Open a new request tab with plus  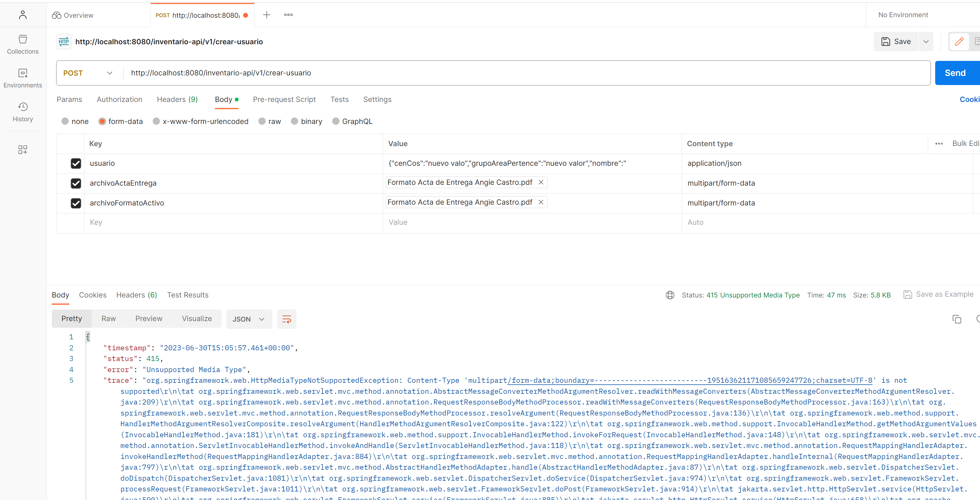point(267,15)
